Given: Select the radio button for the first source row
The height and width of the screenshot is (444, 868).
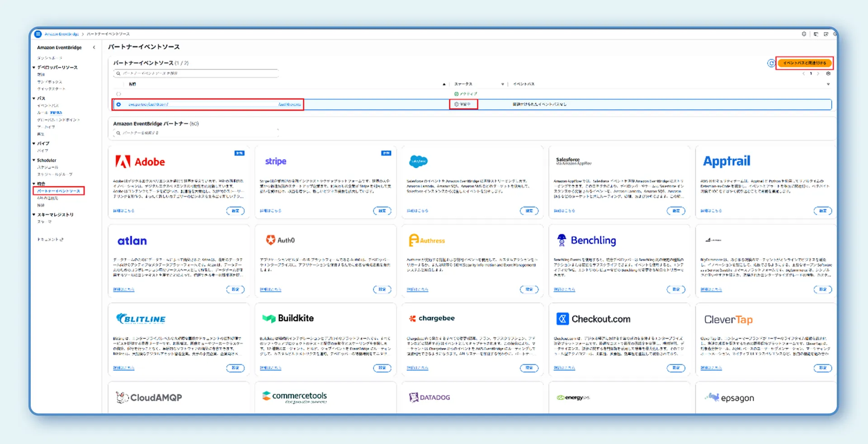Looking at the screenshot, I should [x=119, y=94].
